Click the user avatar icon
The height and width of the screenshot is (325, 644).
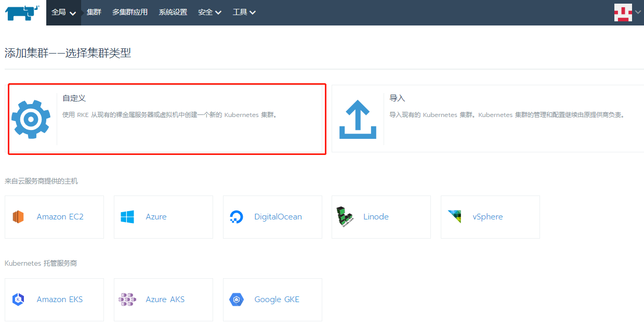623,12
